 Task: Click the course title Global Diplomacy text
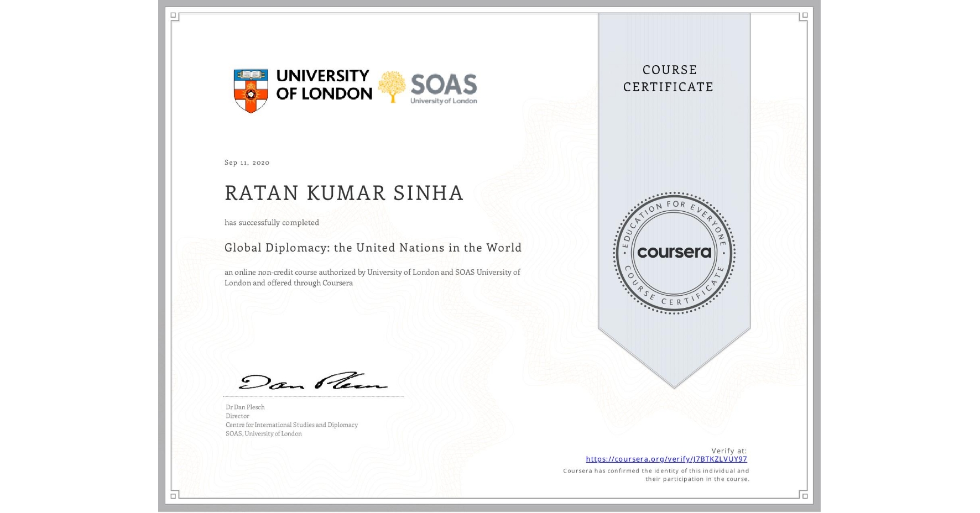tap(372, 248)
